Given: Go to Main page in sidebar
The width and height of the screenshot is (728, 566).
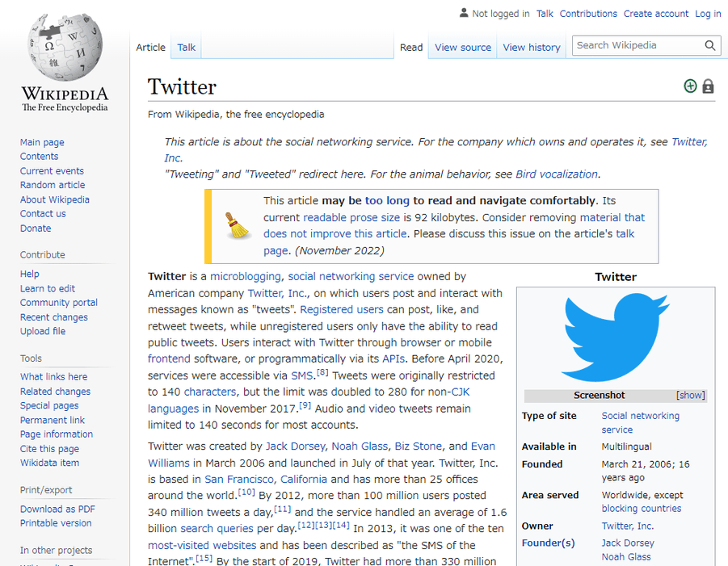Looking at the screenshot, I should (42, 142).
